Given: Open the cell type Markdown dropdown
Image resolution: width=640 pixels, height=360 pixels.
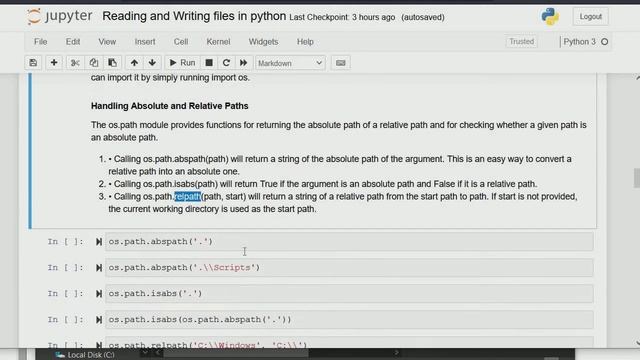Looking at the screenshot, I should click(x=290, y=63).
